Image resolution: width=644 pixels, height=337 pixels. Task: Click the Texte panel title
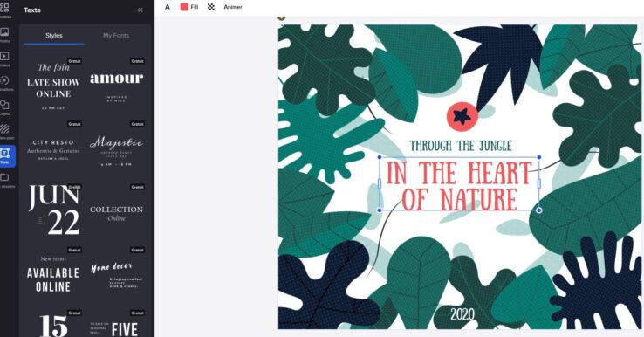[x=32, y=10]
